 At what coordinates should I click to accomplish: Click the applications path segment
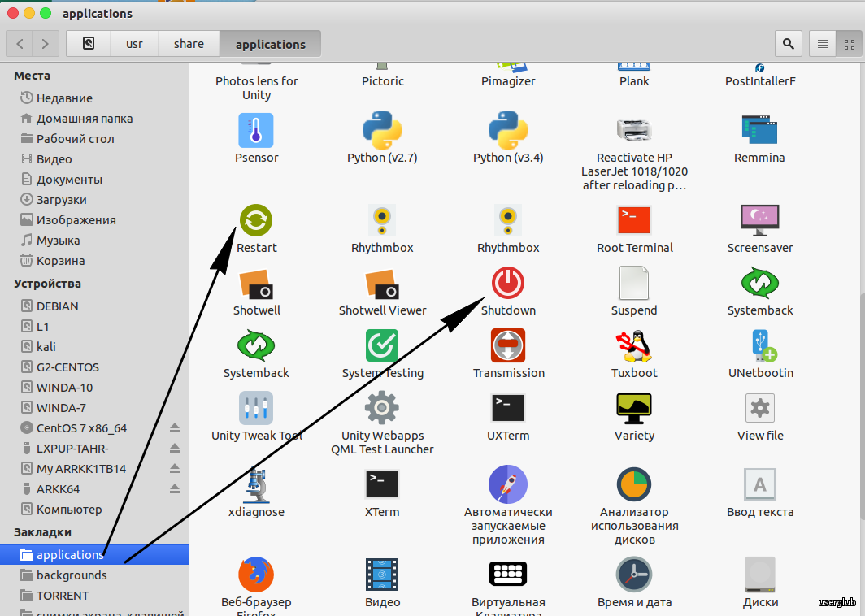tap(270, 44)
